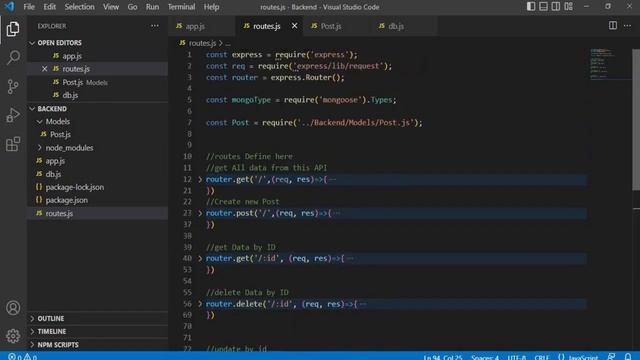640x360 pixels.
Task: Open the Explorer view in activity bar
Action: [13, 29]
